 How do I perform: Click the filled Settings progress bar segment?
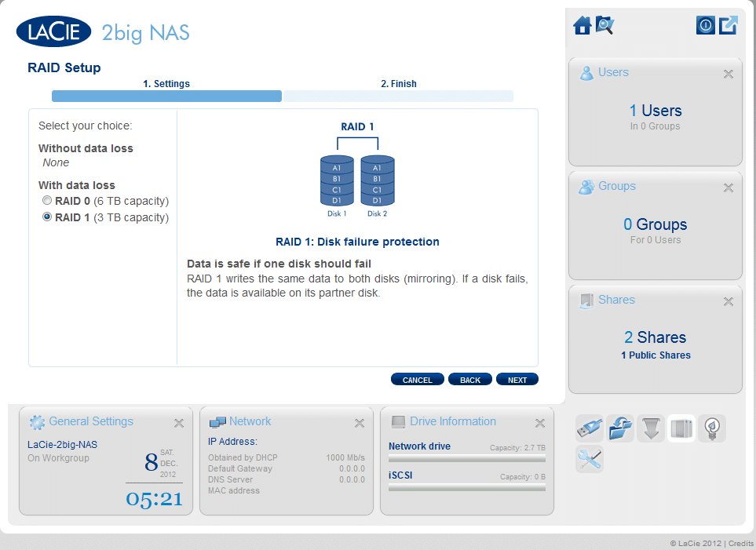point(166,96)
